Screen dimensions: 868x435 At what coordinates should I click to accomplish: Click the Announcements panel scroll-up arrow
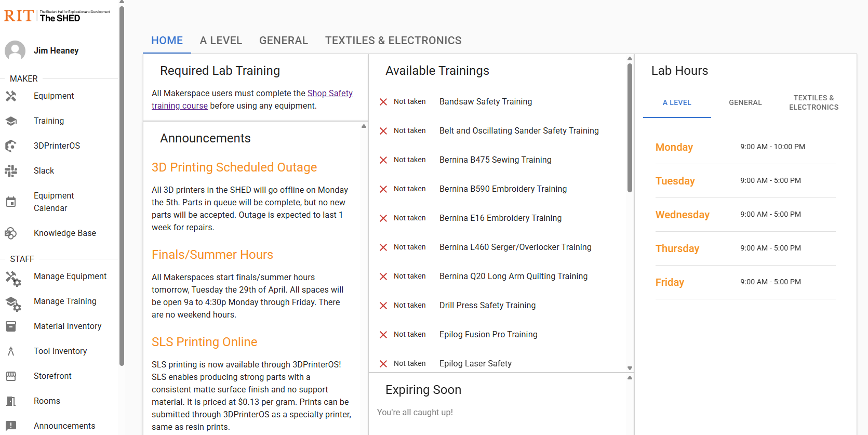(364, 126)
